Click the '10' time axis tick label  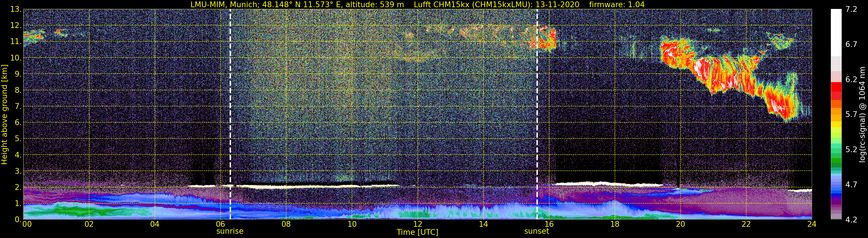pos(351,224)
